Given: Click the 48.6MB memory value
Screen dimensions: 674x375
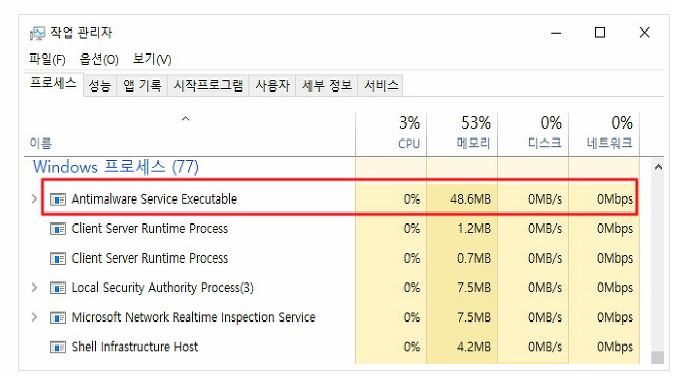Looking at the screenshot, I should 470,199.
